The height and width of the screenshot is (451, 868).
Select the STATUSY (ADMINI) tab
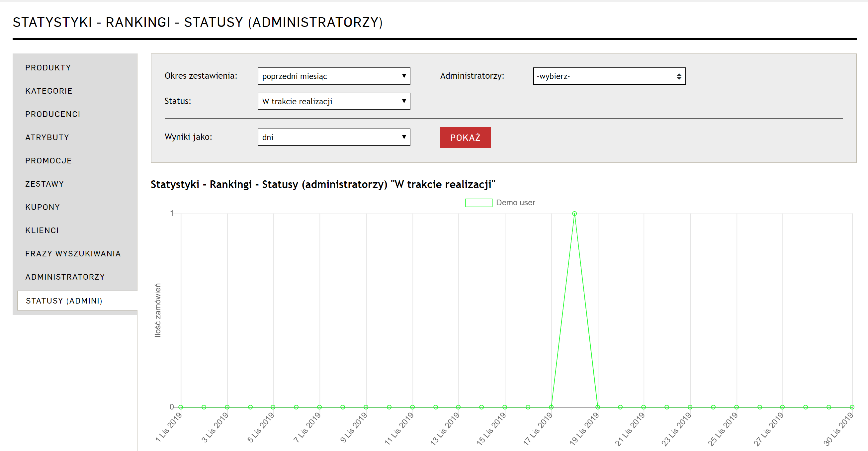[x=64, y=301]
